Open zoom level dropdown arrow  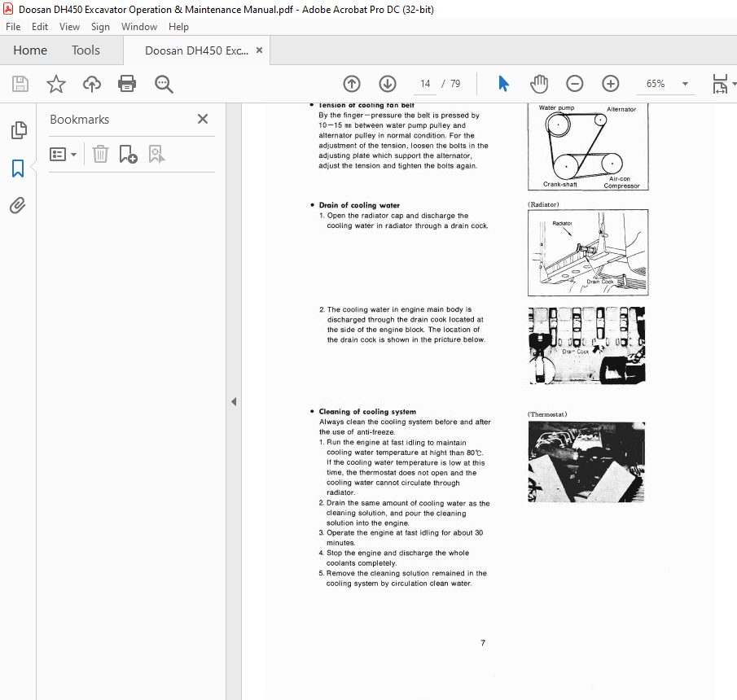(685, 84)
